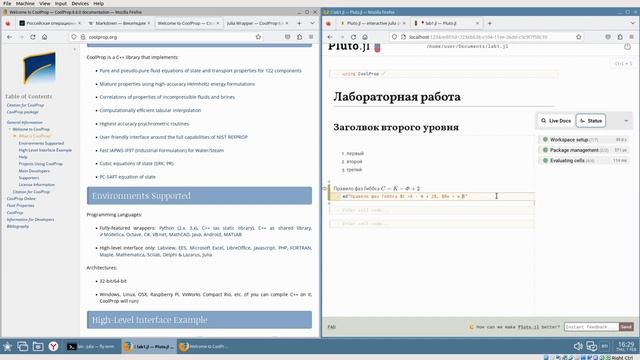This screenshot has height=360, width=640.
Task: Click into the first empty Enter cell code
Action: click(x=432, y=210)
